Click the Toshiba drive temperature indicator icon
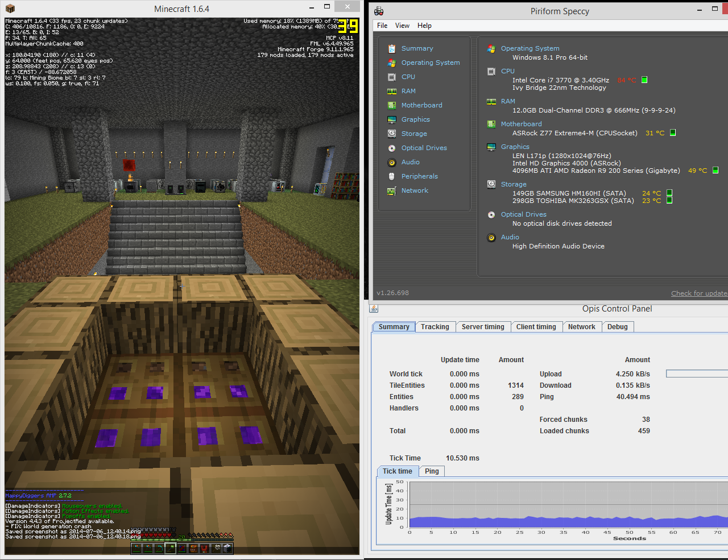This screenshot has height=560, width=728. 669,200
